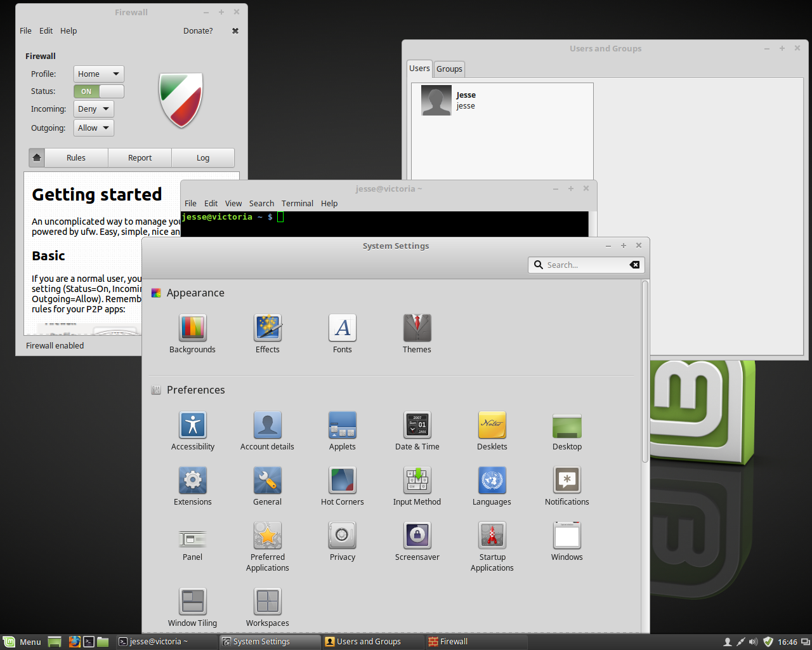
Task: Toggle the Firewall Status ON switch
Action: point(99,91)
